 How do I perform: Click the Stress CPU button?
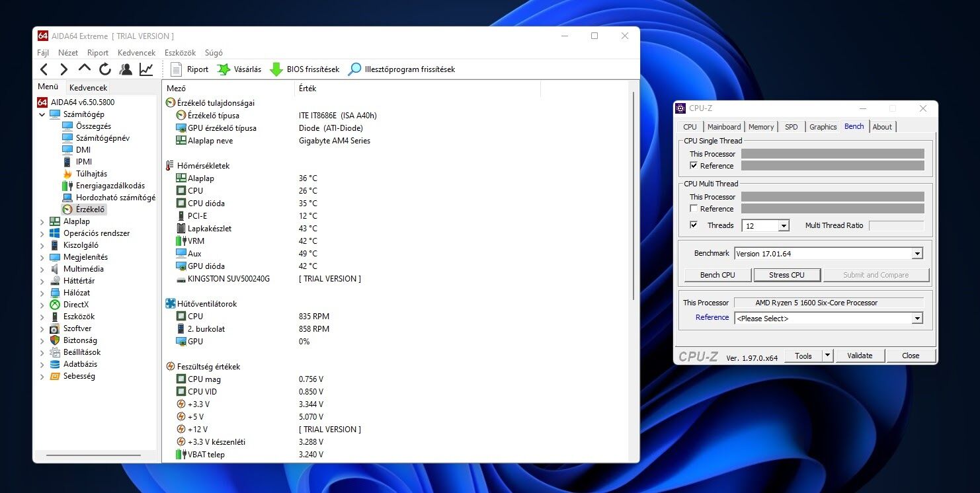coord(787,275)
